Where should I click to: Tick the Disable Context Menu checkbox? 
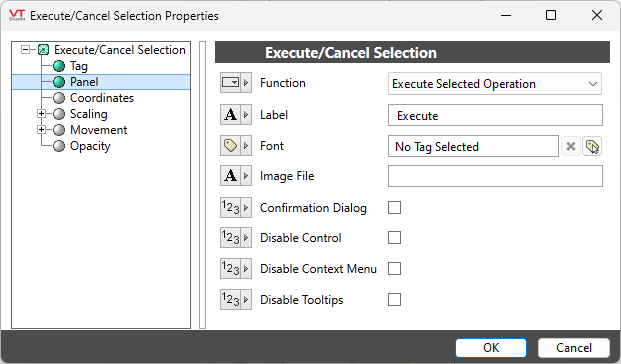[394, 269]
